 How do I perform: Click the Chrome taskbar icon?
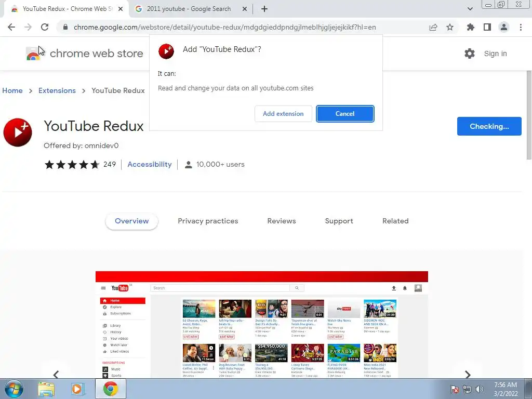click(x=111, y=389)
